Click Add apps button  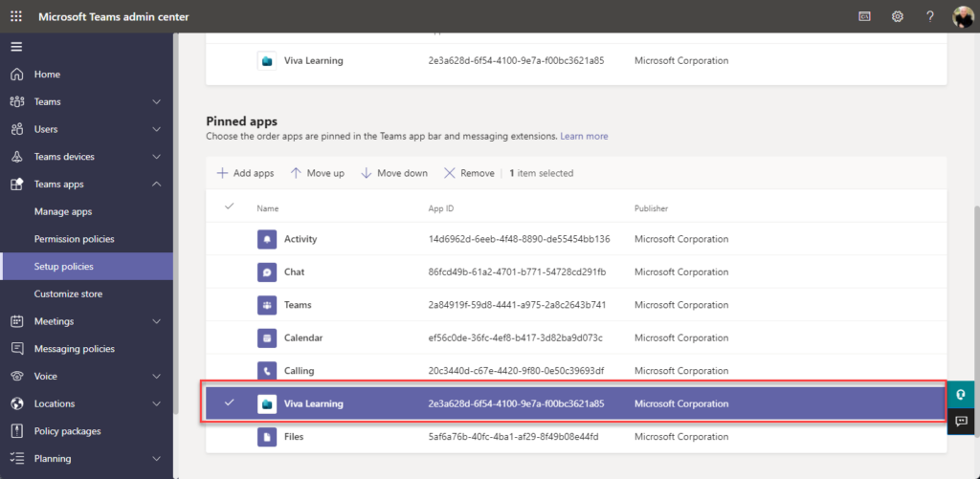click(245, 173)
